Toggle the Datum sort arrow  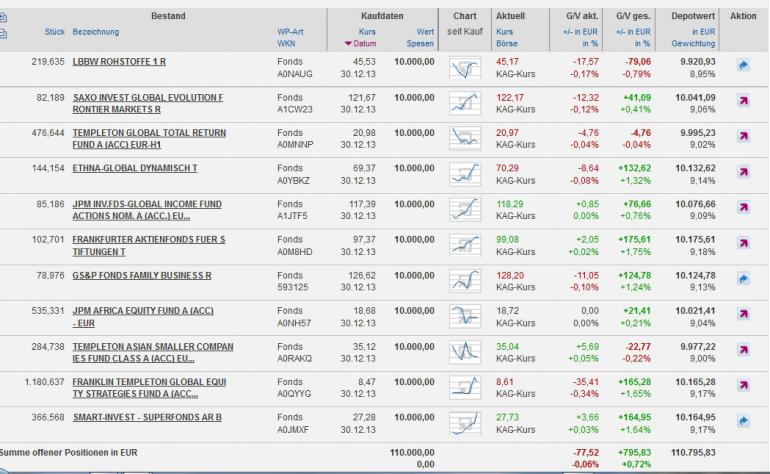click(x=361, y=44)
